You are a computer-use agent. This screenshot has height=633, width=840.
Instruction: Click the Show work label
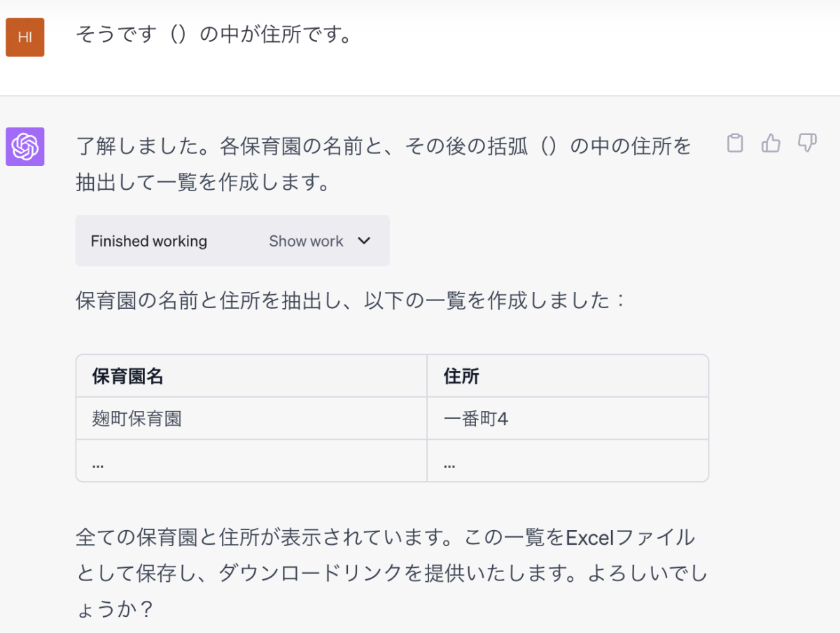coord(306,241)
